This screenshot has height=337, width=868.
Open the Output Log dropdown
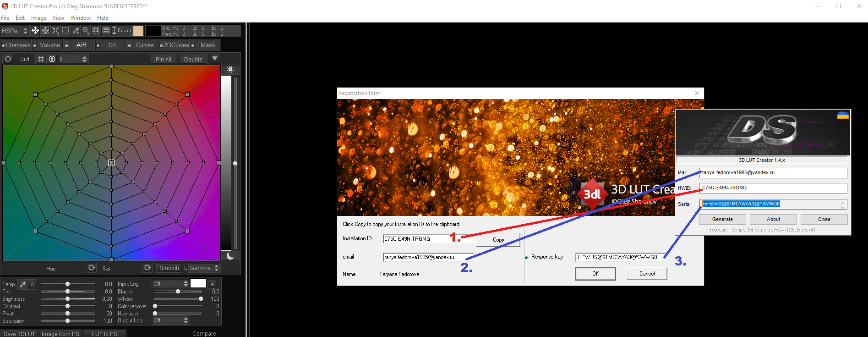[x=170, y=320]
